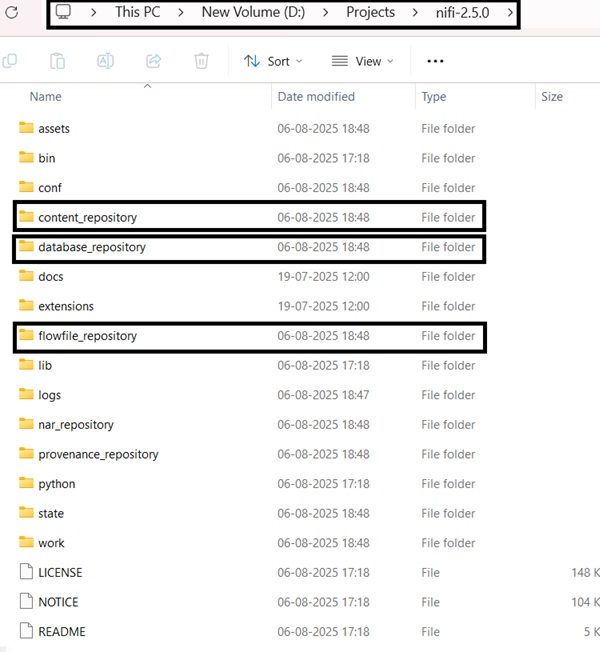
Task: Sort by the Name column header
Action: click(x=46, y=96)
